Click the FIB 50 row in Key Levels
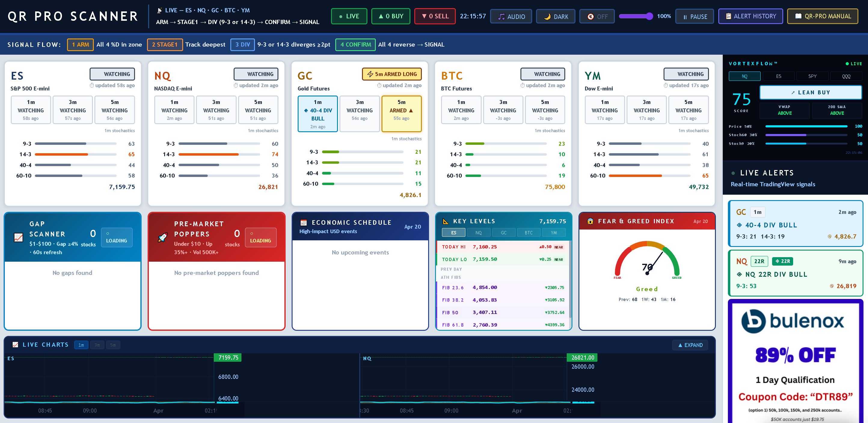The height and width of the screenshot is (423, 868). click(x=502, y=312)
